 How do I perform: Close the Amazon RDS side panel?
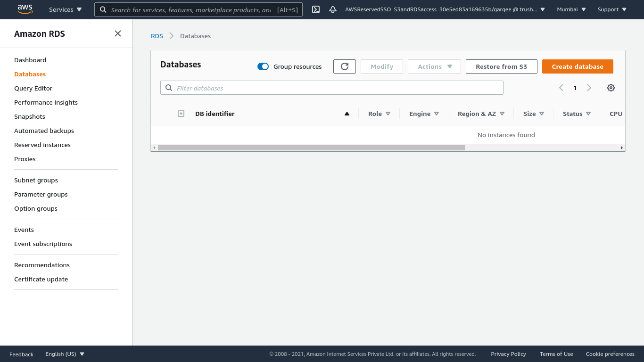coord(118,33)
